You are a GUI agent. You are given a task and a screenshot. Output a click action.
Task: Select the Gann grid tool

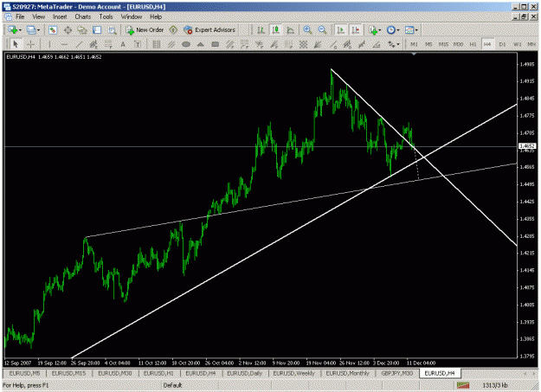(x=303, y=44)
